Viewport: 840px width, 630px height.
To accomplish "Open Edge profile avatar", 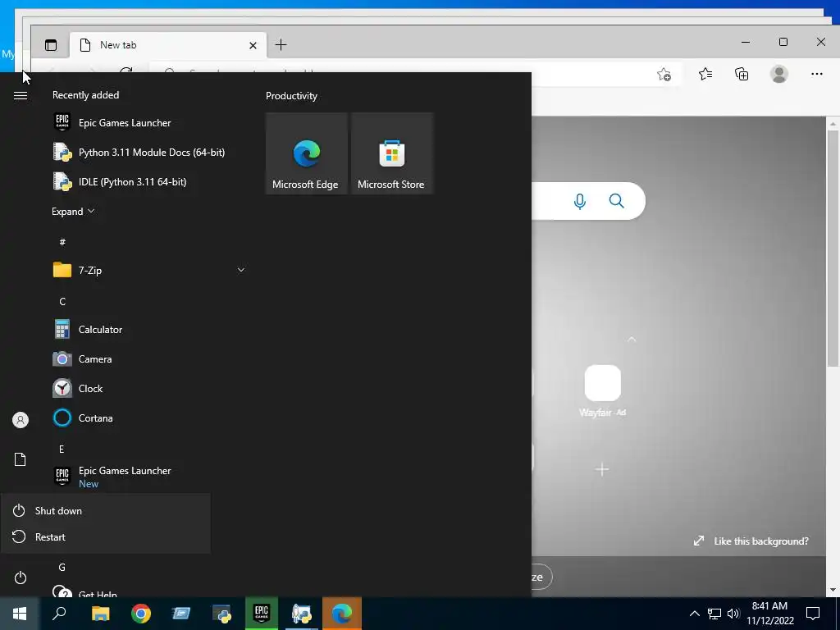I will click(779, 74).
